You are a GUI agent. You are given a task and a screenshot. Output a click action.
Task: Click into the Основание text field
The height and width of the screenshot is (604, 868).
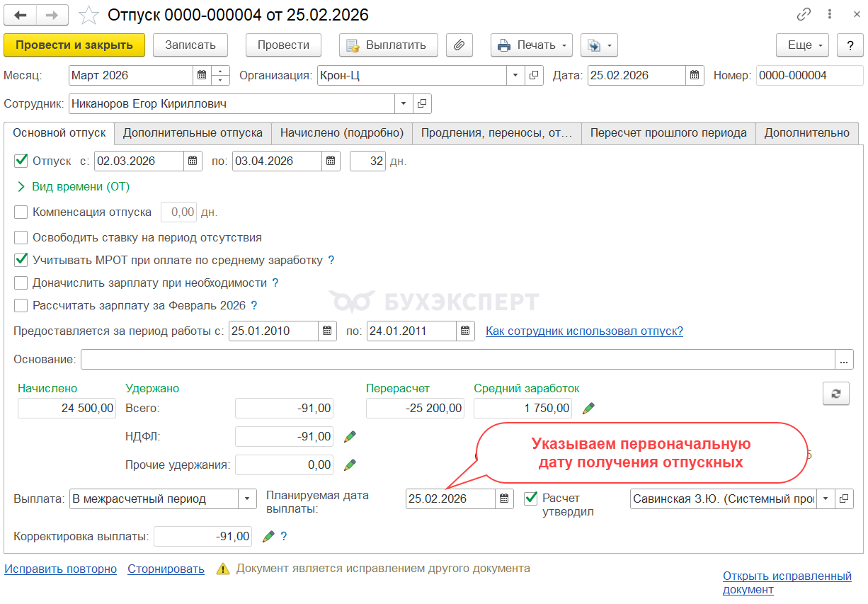pyautogui.click(x=457, y=360)
